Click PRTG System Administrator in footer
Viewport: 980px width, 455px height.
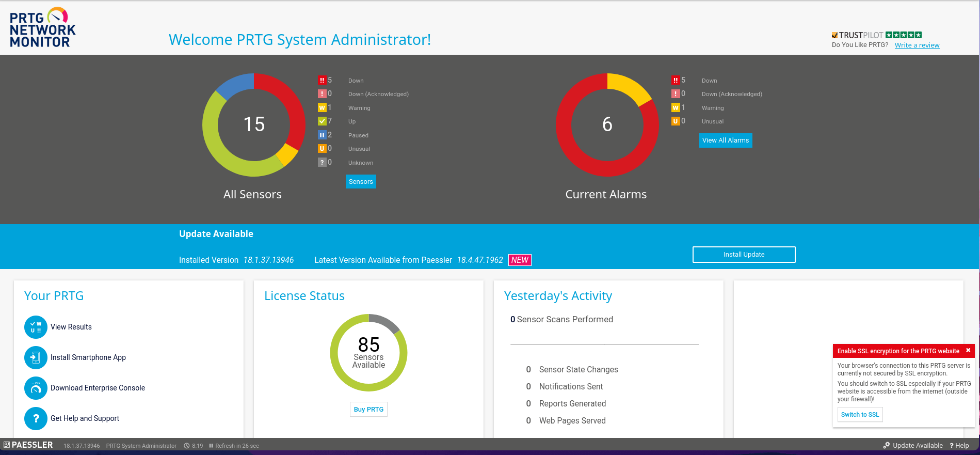(x=141, y=446)
